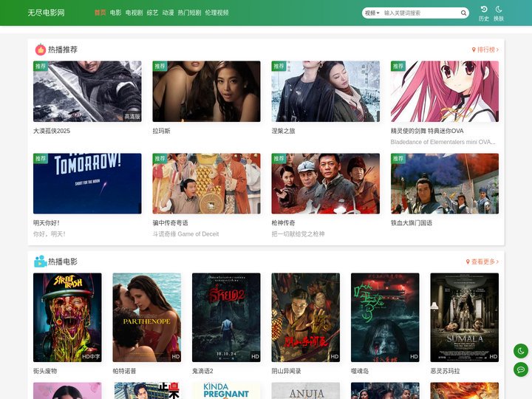Open the 动漫 nav item
This screenshot has width=532, height=399.
pyautogui.click(x=168, y=13)
